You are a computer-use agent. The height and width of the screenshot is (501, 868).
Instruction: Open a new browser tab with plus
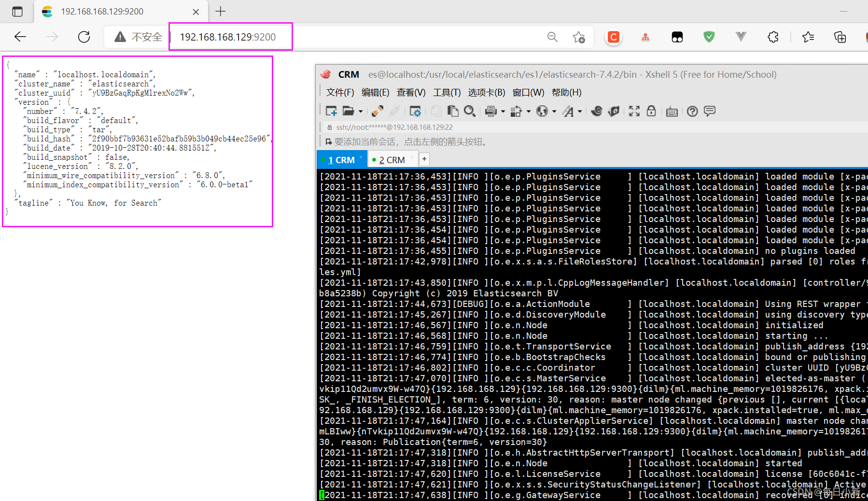[x=221, y=11]
